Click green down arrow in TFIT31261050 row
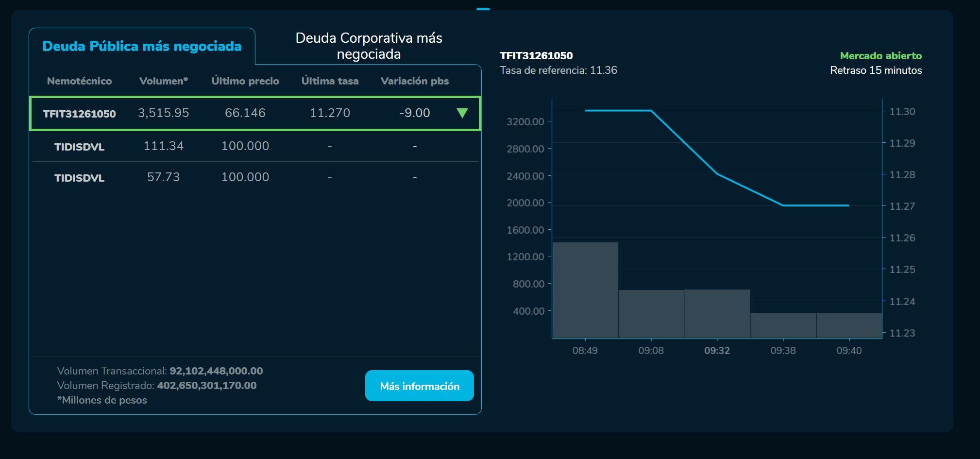Screen dimensions: 980x459 (x=462, y=113)
